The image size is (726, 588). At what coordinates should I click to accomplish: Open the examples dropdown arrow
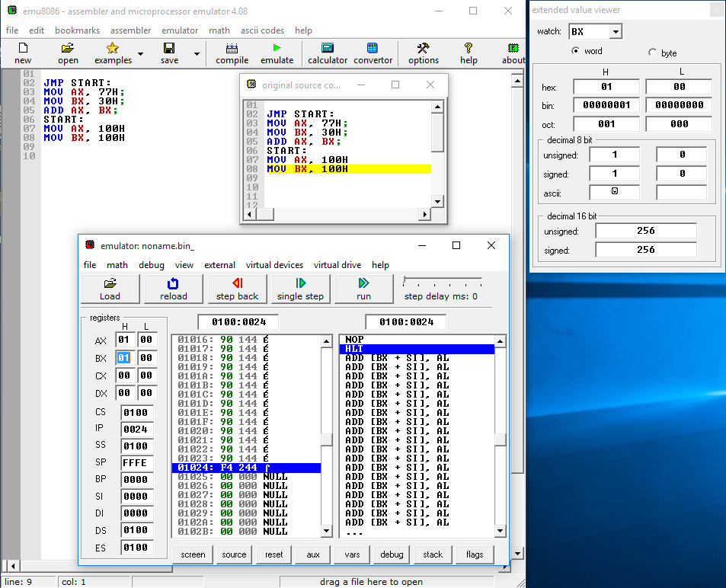click(x=139, y=55)
